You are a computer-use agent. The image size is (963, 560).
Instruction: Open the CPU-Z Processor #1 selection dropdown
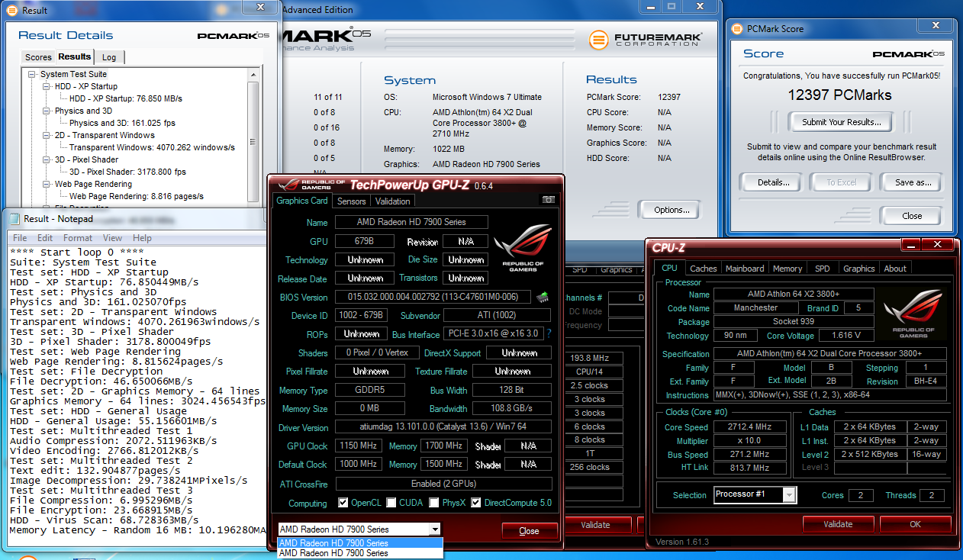[790, 495]
